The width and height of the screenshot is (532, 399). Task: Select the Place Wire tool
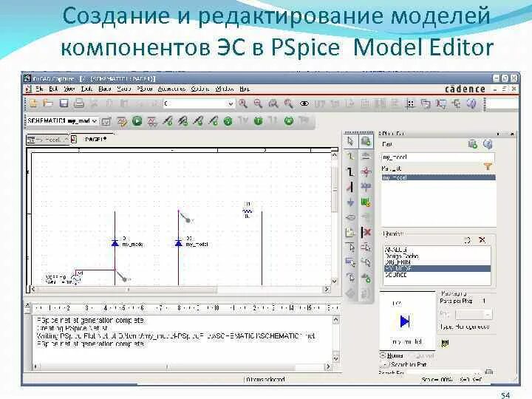point(351,157)
